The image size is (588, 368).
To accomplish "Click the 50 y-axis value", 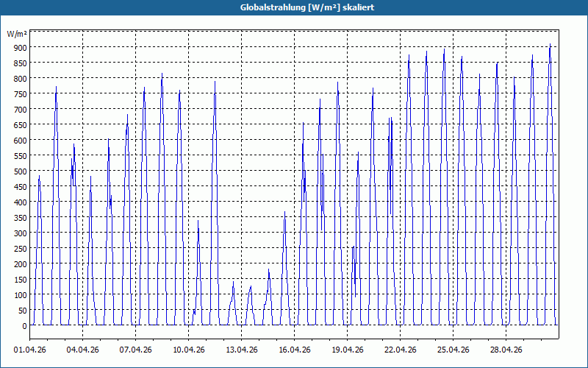I will pos(23,311).
